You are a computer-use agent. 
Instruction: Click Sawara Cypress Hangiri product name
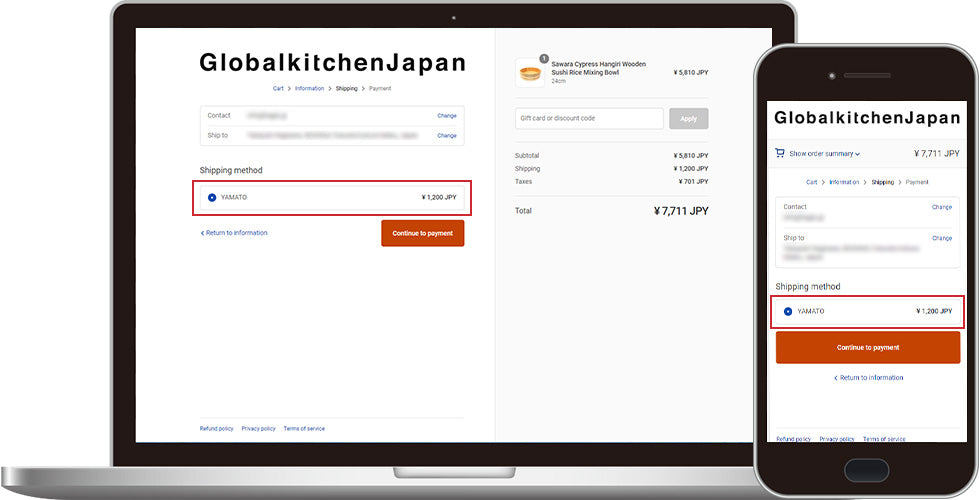[x=598, y=68]
